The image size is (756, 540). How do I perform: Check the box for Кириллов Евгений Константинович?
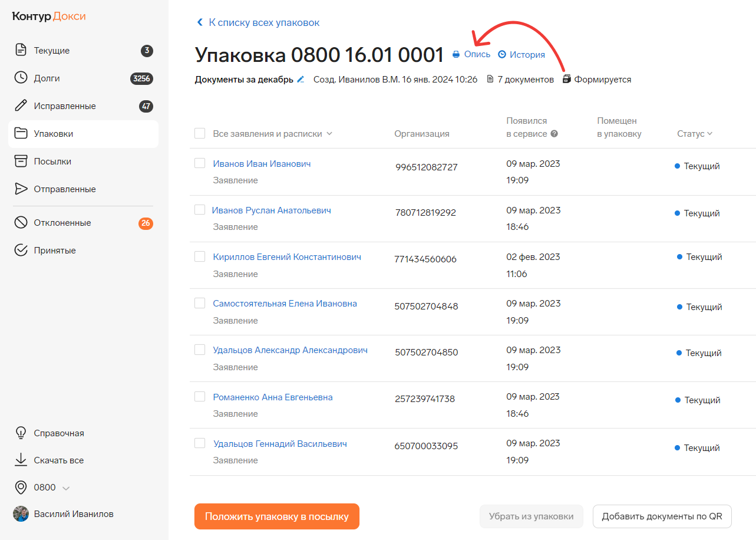(200, 256)
